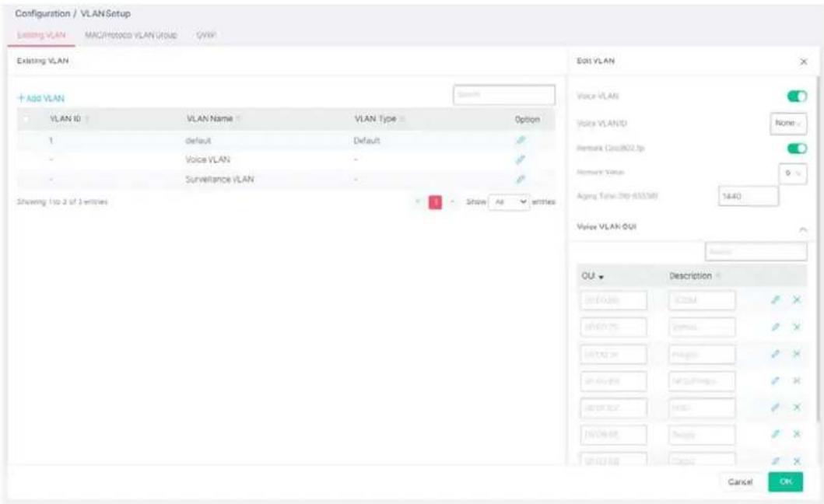Focus the Voice VLAN OUI search box
This screenshot has width=824, height=504.
point(756,252)
